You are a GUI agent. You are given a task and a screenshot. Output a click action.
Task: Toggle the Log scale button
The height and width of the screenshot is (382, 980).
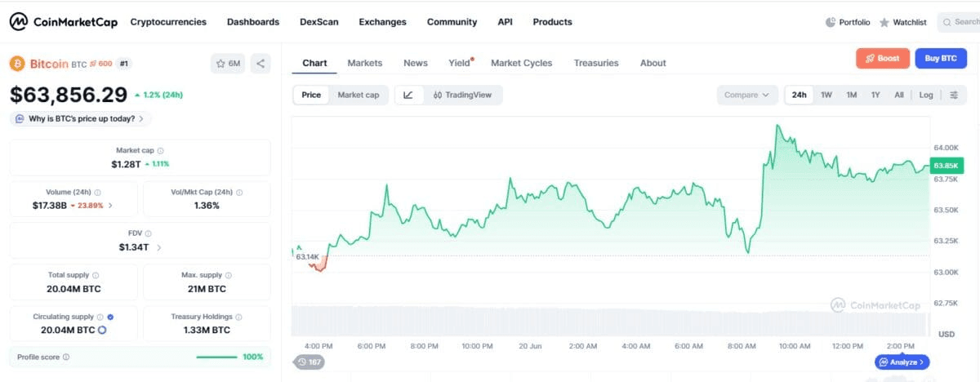click(926, 95)
